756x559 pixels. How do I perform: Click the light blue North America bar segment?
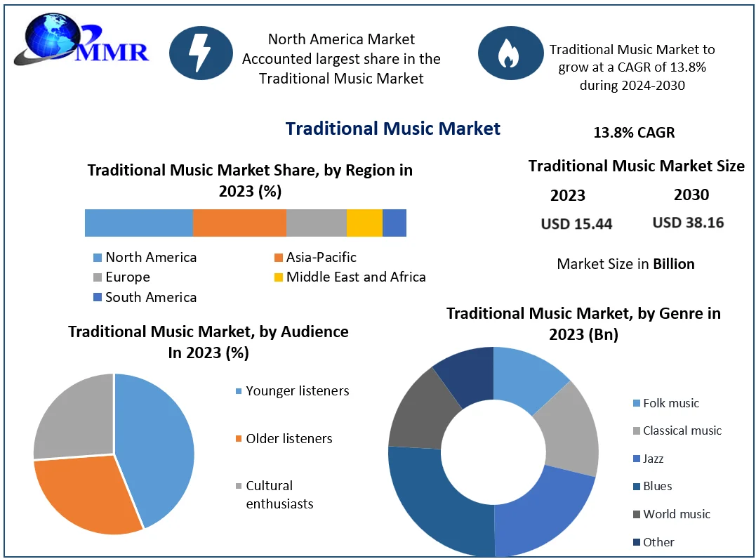pos(138,223)
